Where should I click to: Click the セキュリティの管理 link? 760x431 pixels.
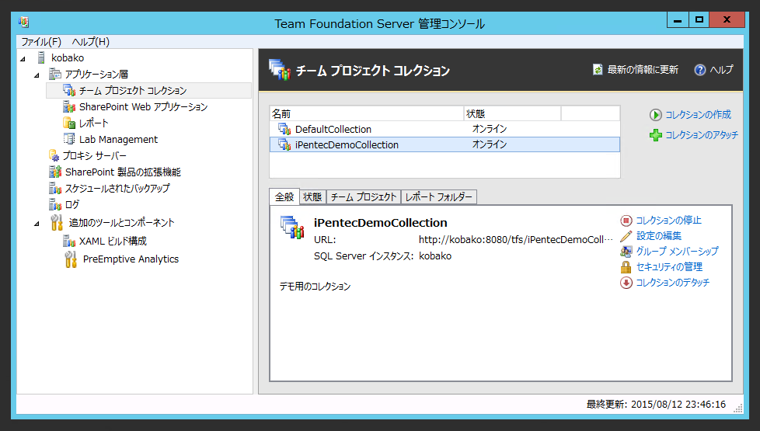coord(669,267)
